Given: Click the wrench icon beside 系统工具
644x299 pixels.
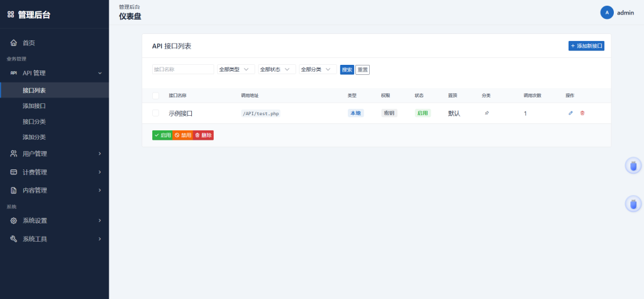Looking at the screenshot, I should coord(14,239).
